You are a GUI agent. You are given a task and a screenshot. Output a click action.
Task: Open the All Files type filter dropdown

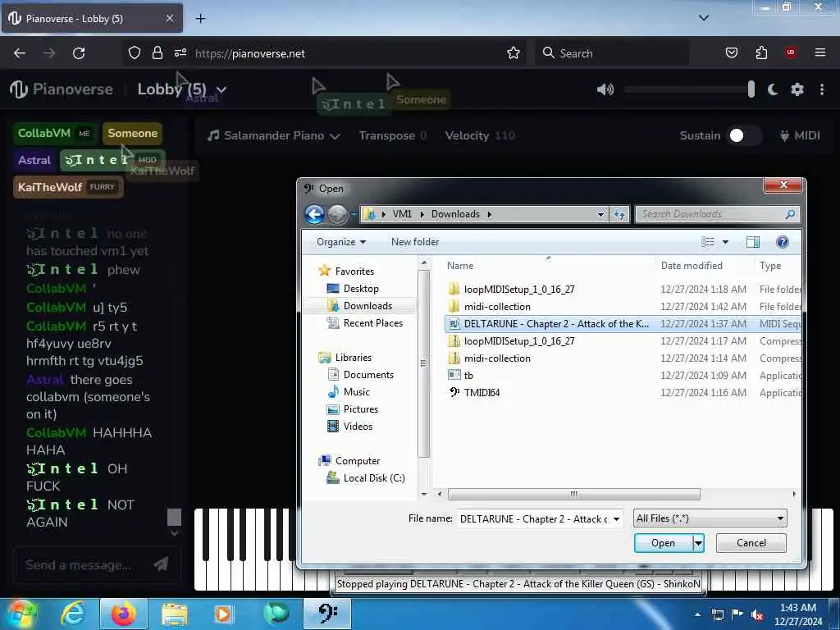[710, 518]
